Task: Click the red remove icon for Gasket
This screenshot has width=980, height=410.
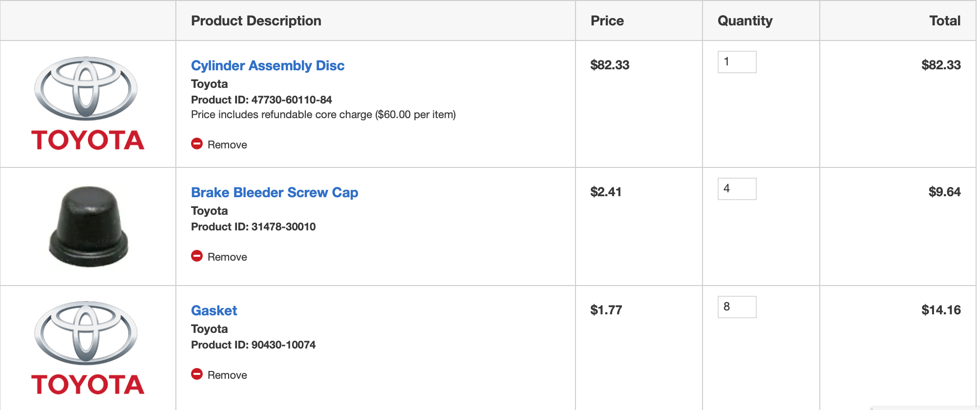Action: click(197, 374)
